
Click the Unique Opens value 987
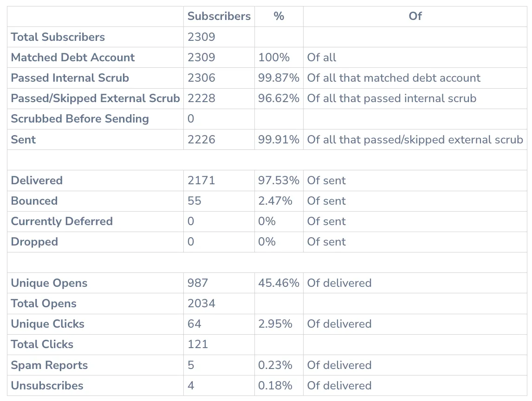[198, 283]
